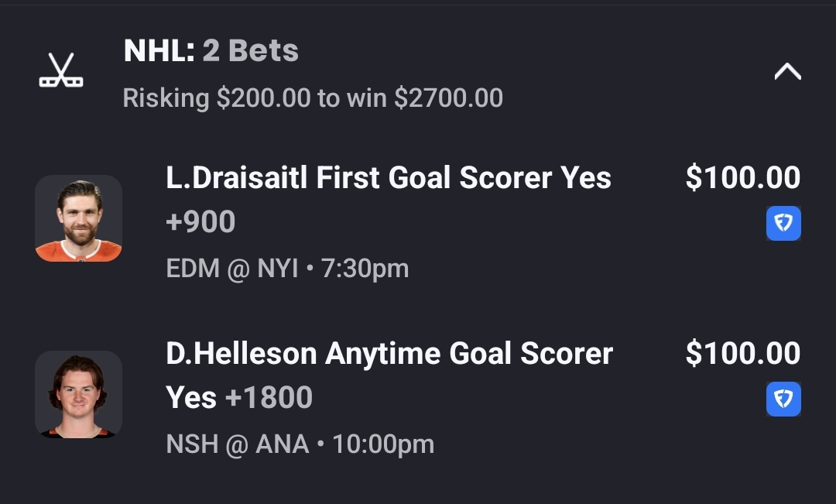
Task: Open the D.Helleson Anytime Goal Scorer bet
Action: pos(389,354)
